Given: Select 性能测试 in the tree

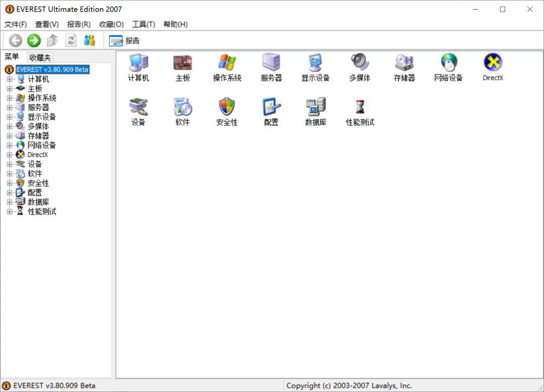Looking at the screenshot, I should coord(42,212).
